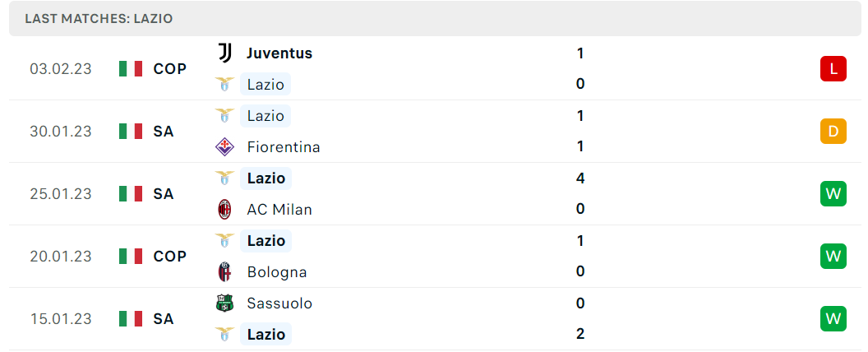Click the red L result badge
The width and height of the screenshot is (868, 352).
point(833,68)
